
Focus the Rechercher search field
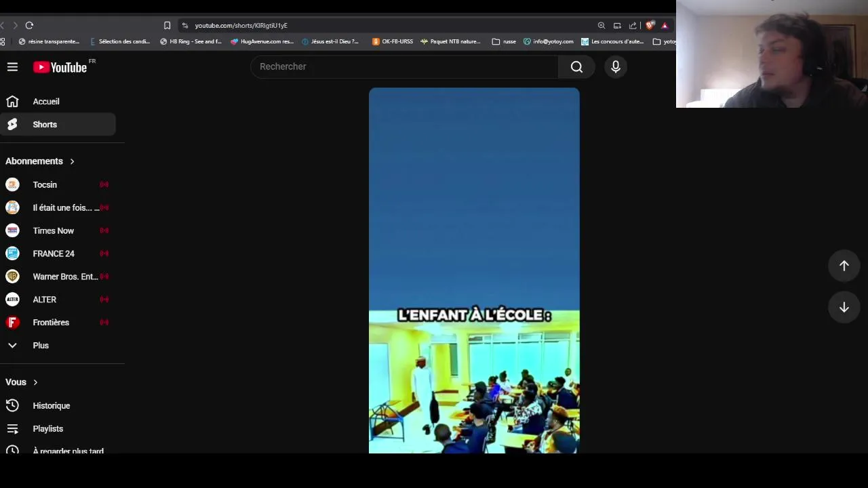[x=404, y=66]
